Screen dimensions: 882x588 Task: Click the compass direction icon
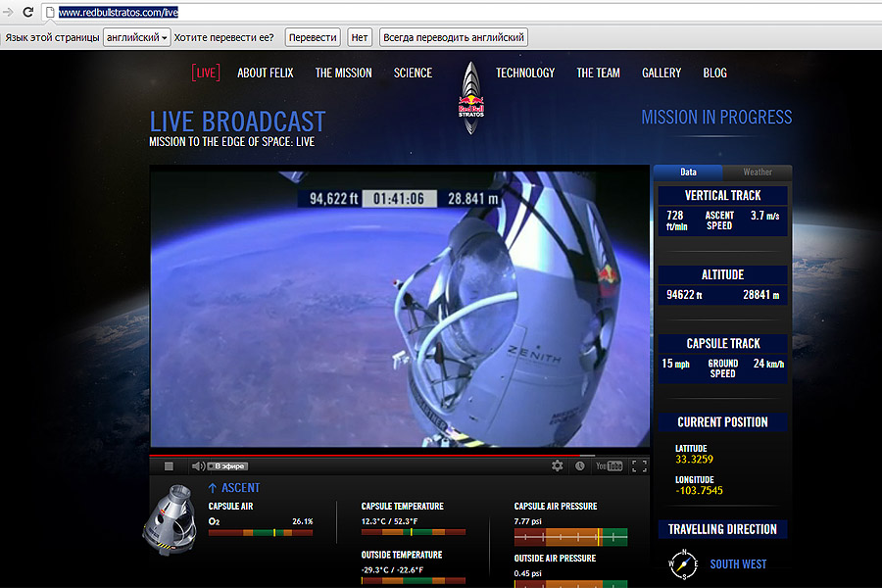click(683, 563)
